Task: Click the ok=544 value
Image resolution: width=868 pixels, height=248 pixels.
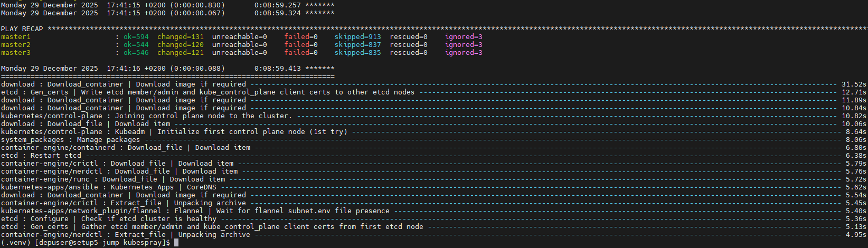Action: pyautogui.click(x=136, y=45)
